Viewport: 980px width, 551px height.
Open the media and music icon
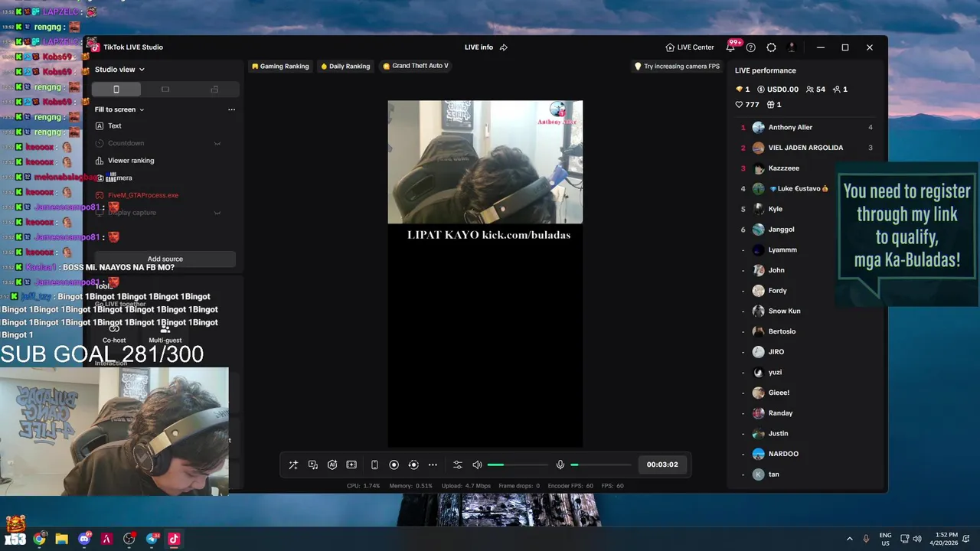tap(313, 465)
